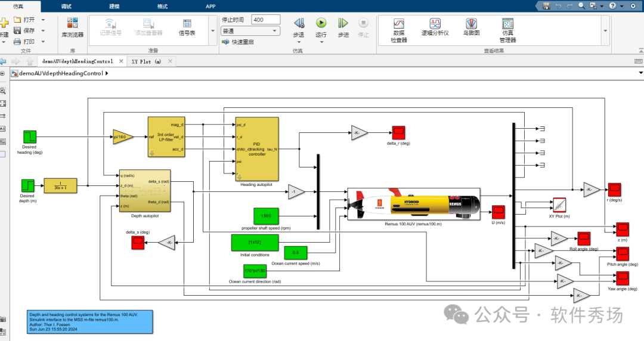Switch to the APP ribbon tab
This screenshot has height=341, width=644.
210,6
